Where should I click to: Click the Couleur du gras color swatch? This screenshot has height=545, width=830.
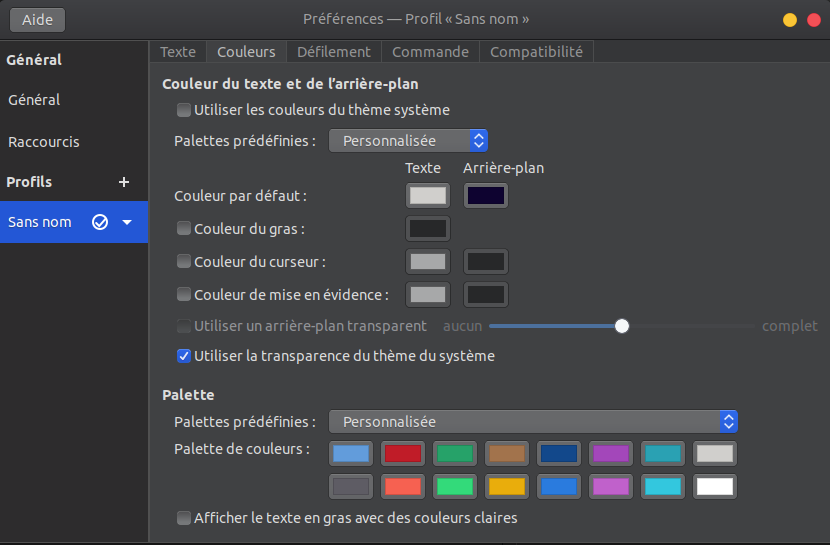click(x=428, y=229)
